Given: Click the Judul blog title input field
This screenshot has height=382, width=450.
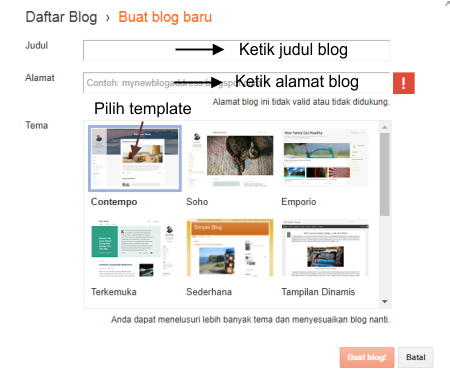Looking at the screenshot, I should (236, 50).
